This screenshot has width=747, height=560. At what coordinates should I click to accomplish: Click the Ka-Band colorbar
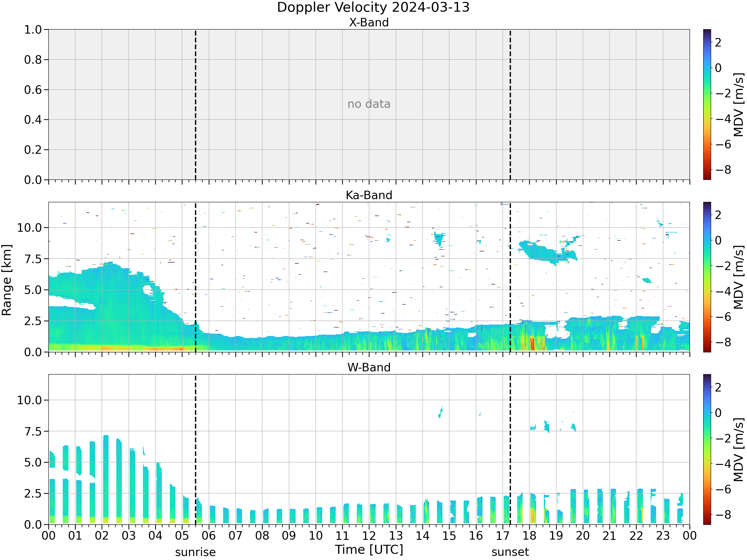tap(707, 277)
